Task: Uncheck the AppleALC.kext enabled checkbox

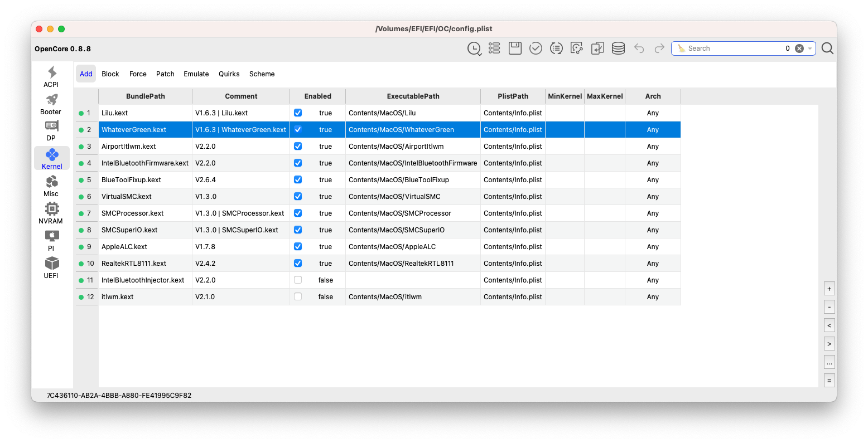Action: [298, 247]
